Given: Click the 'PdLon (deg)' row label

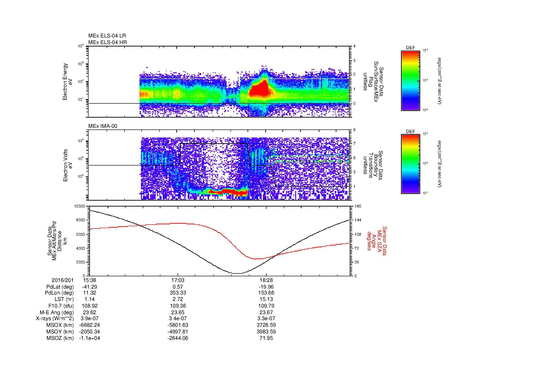Looking at the screenshot, I should [x=59, y=293].
